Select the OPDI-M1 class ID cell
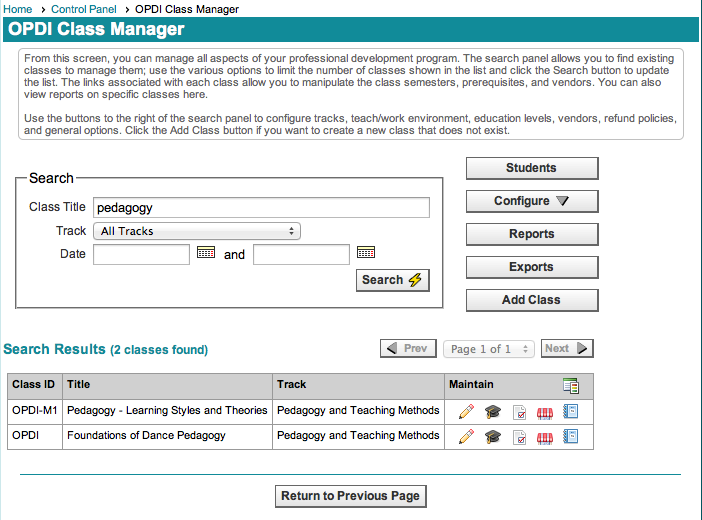 [35, 412]
